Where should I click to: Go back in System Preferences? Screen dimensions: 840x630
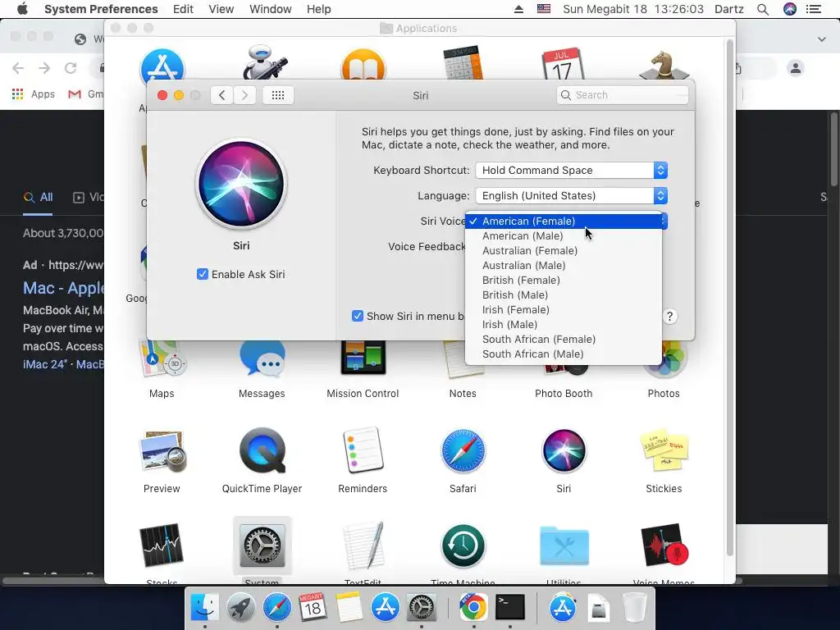pos(221,95)
